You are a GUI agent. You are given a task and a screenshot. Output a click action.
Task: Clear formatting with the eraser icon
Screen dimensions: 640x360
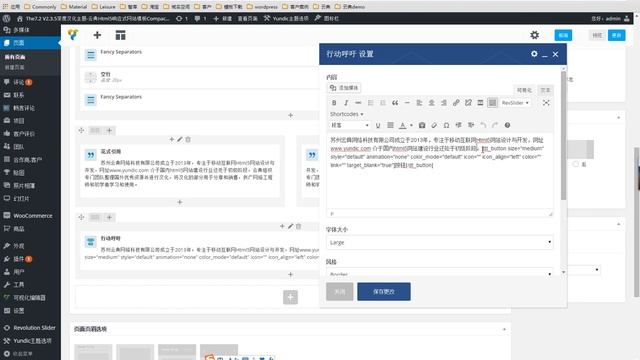pos(434,125)
